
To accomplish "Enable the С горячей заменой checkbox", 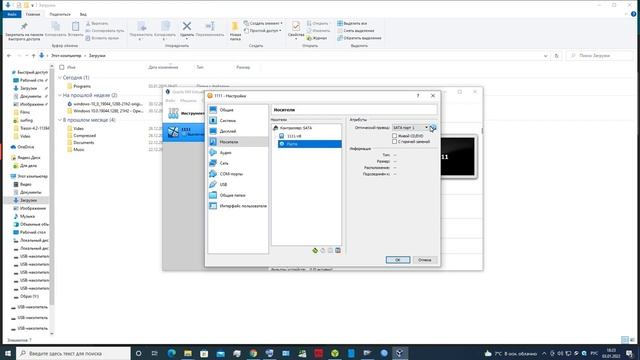I will click(x=394, y=142).
